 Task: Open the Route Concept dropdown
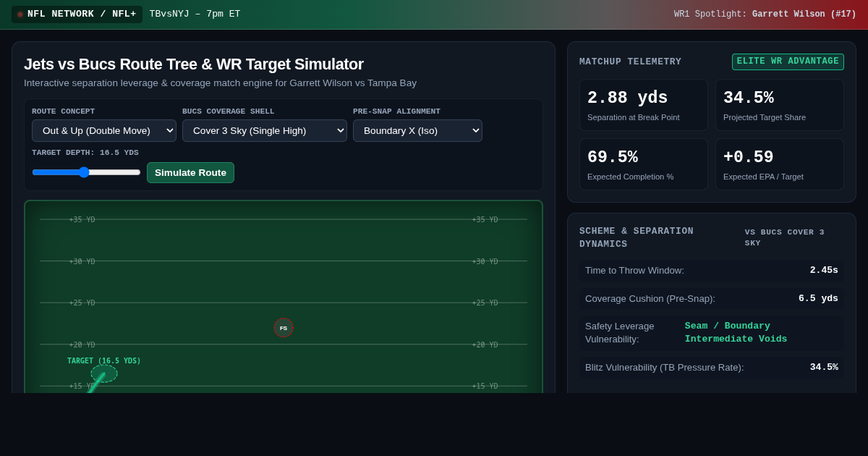pos(104,130)
